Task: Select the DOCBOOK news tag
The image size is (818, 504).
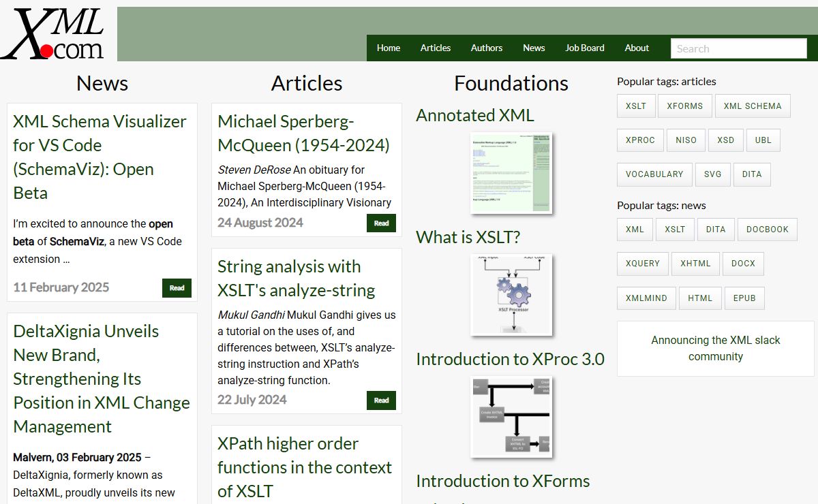Action: [768, 230]
